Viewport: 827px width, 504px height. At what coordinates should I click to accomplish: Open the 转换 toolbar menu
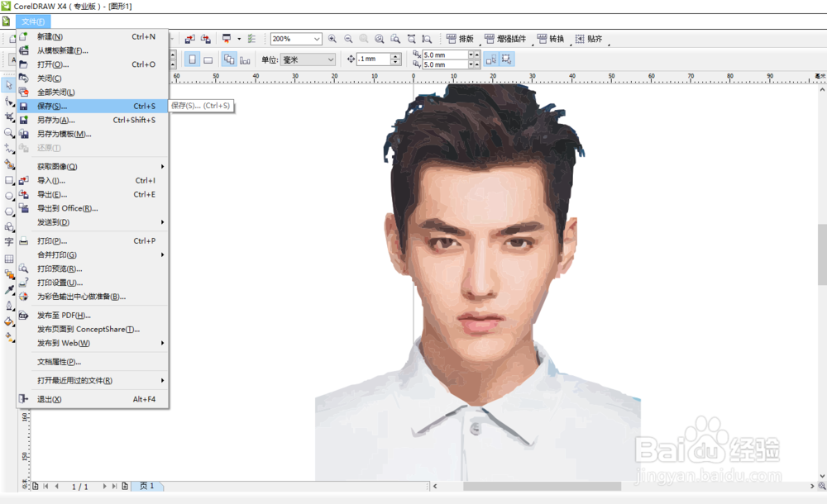coord(551,39)
